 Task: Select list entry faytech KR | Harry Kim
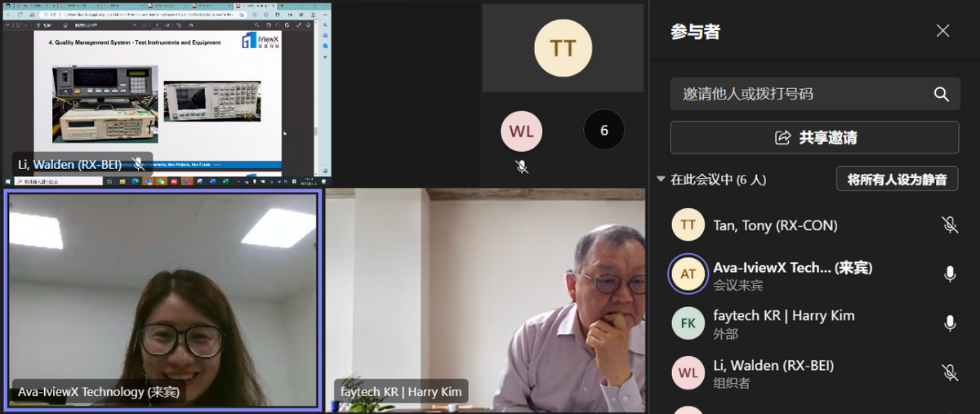784,315
